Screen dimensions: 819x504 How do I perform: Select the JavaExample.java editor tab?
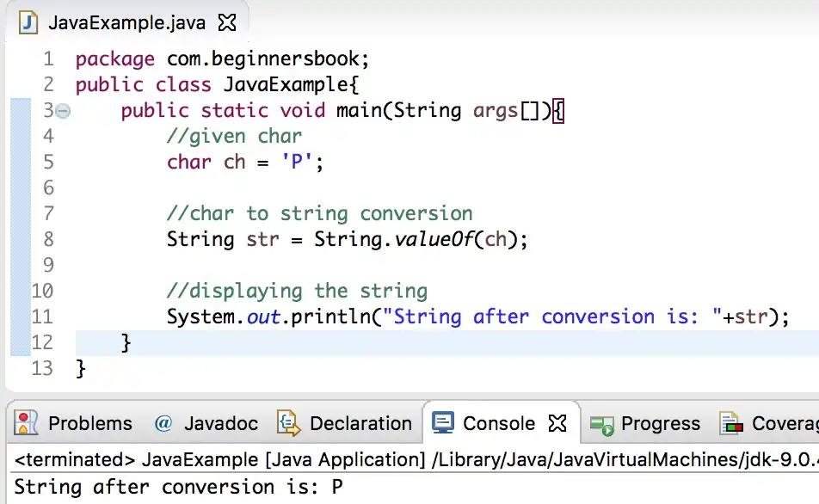[127, 22]
